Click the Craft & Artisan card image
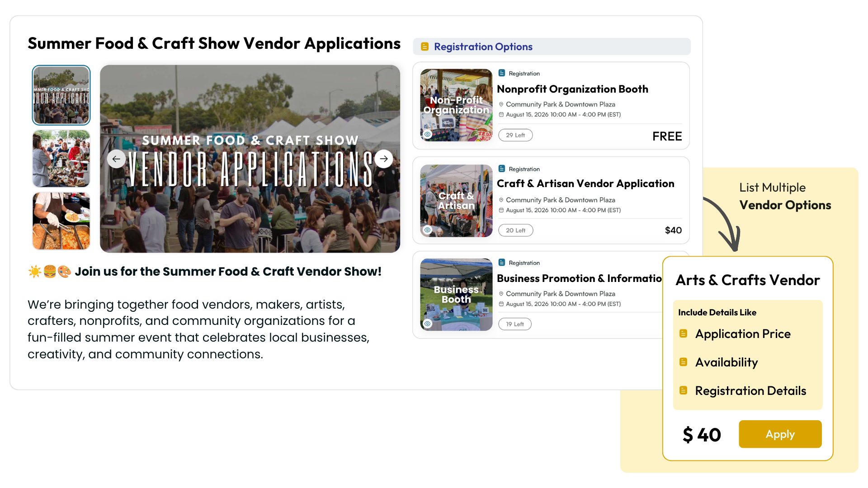 tap(456, 201)
